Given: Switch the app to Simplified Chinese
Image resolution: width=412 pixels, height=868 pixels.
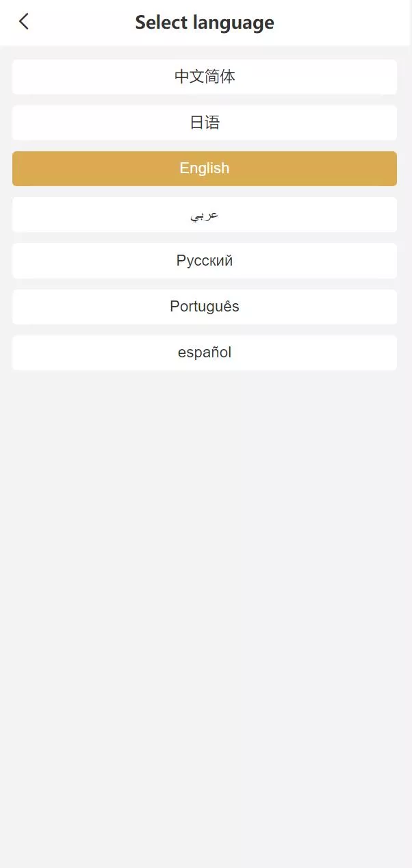Looking at the screenshot, I should (x=205, y=77).
